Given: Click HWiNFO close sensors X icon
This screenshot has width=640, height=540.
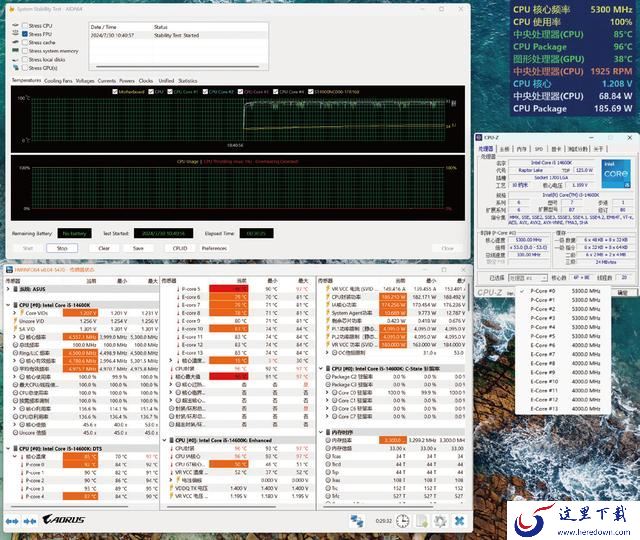Looking at the screenshot, I should click(x=458, y=520).
